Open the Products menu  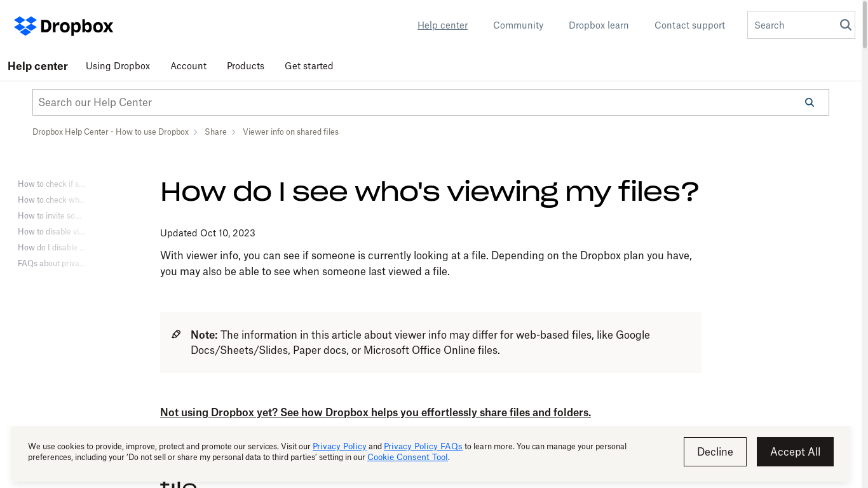pos(245,66)
